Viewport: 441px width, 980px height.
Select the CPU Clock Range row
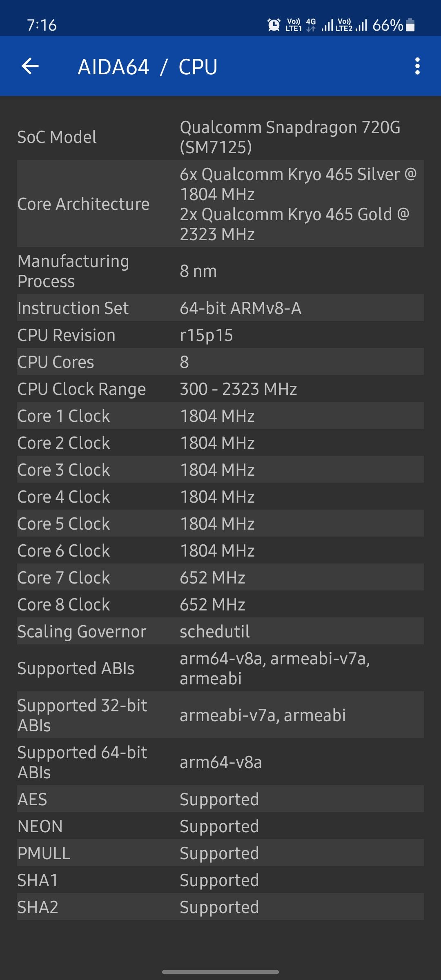[220, 389]
